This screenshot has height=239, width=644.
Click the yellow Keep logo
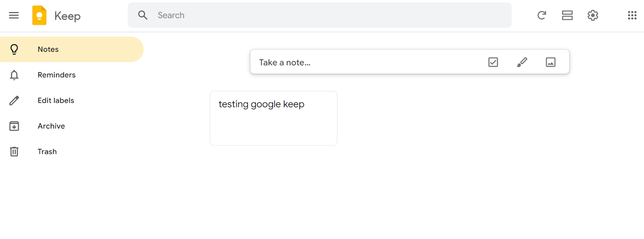[39, 15]
